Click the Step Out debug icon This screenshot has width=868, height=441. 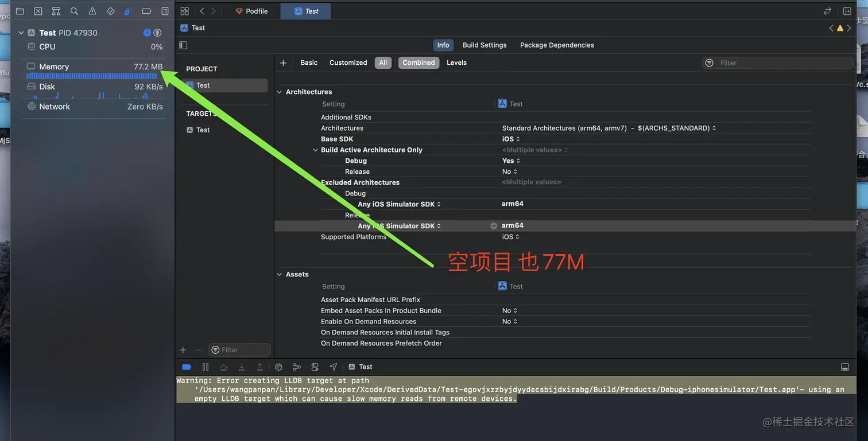260,367
